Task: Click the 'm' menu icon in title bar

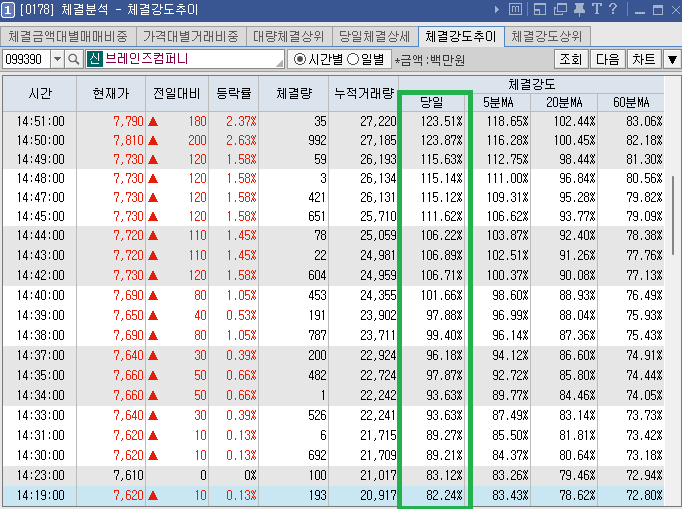Action: 514,10
